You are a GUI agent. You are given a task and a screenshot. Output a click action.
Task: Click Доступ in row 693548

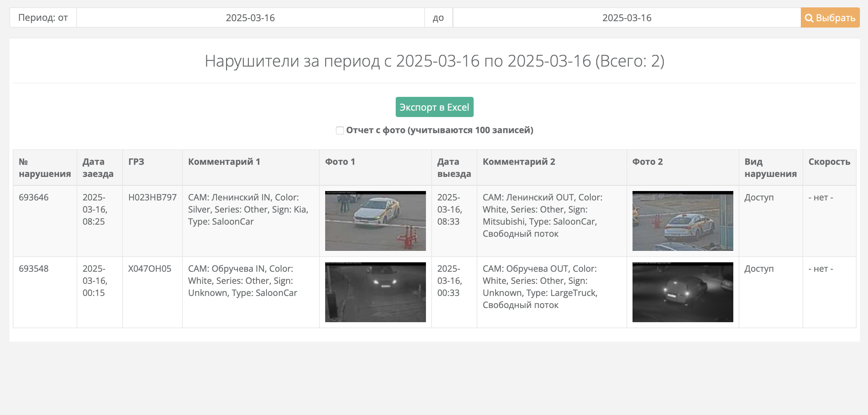759,269
